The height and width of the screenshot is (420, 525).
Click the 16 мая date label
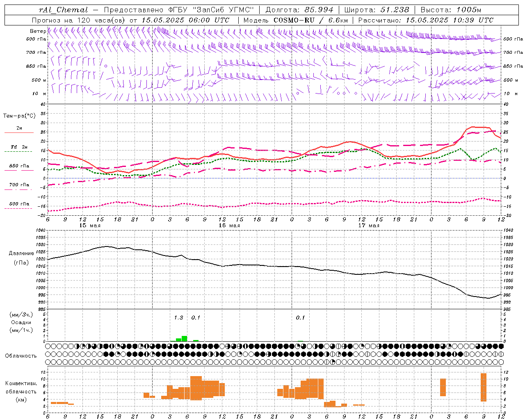(x=229, y=226)
